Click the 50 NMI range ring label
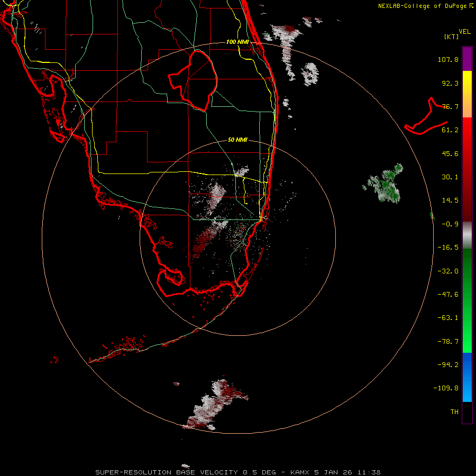Image resolution: width=476 pixels, height=476 pixels. click(x=237, y=140)
